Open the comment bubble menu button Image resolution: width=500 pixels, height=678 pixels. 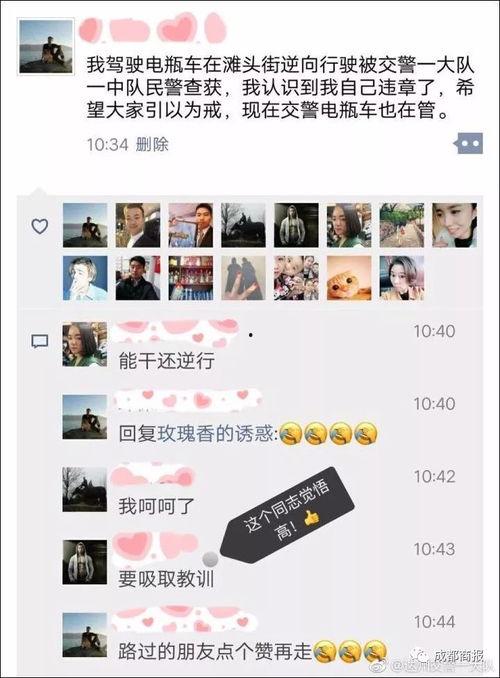(468, 143)
